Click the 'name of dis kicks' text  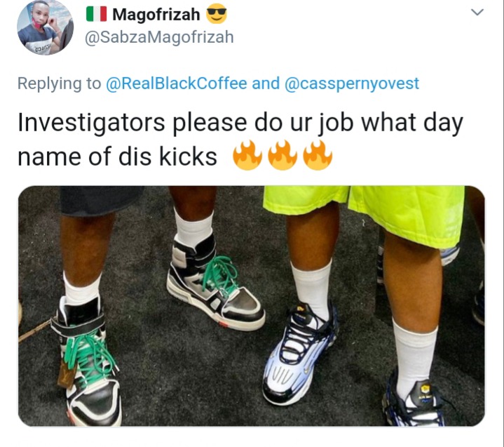pyautogui.click(x=117, y=156)
